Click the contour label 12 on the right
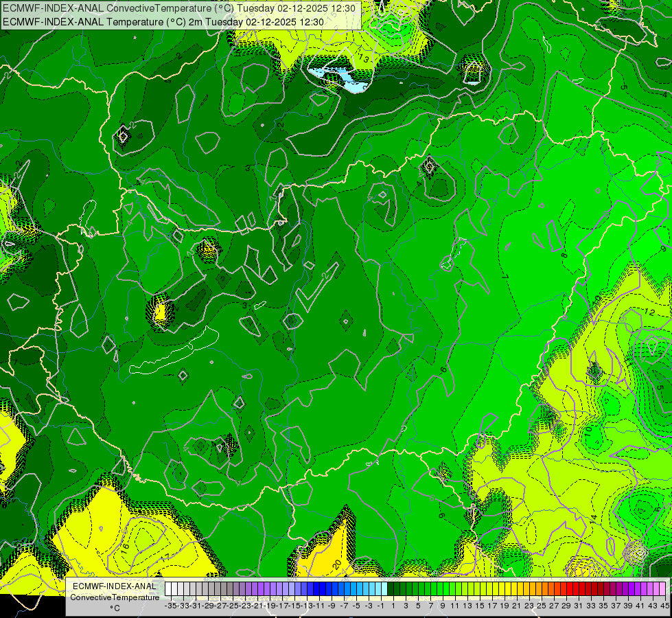 (650, 312)
